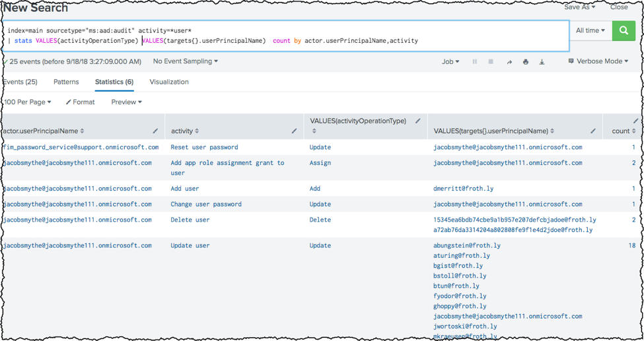Open the Save As dropdown
644x341 pixels.
pos(579,7)
